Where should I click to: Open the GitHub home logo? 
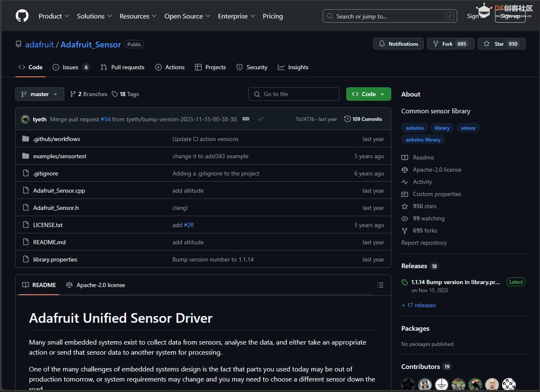[x=22, y=16]
